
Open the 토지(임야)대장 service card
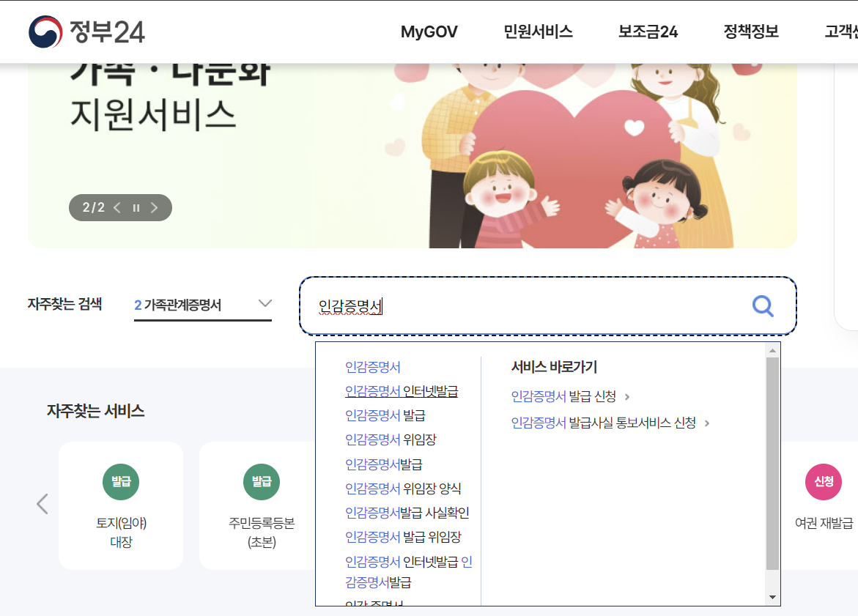(x=121, y=505)
